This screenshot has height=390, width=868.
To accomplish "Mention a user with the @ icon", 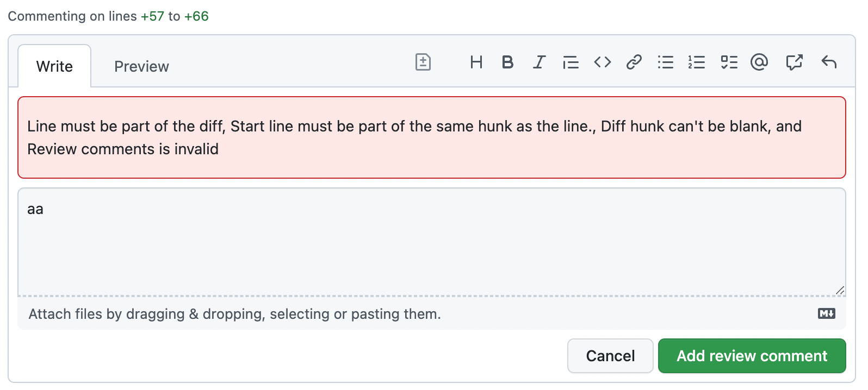I will click(759, 62).
